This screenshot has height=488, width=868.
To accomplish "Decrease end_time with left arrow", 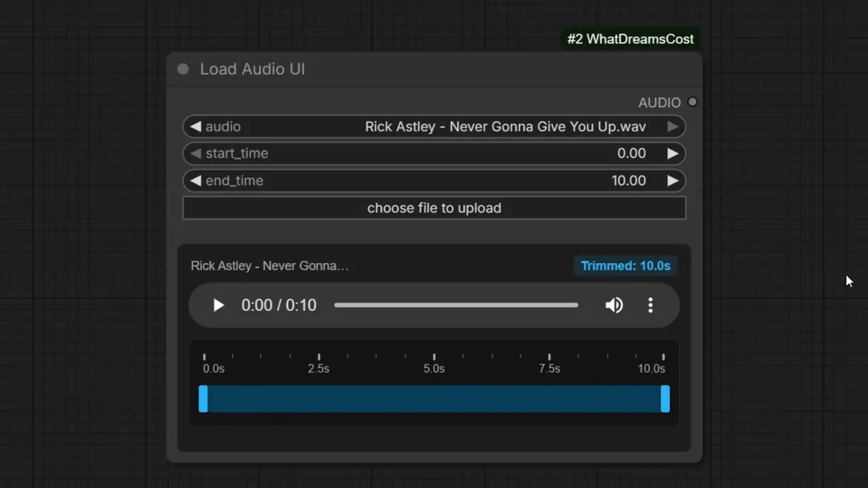I will [x=195, y=181].
